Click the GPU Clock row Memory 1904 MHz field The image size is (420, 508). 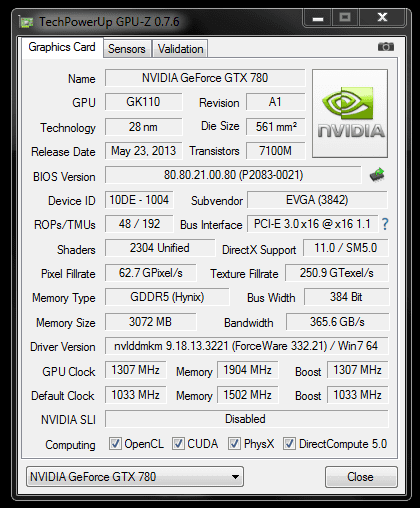tap(247, 370)
